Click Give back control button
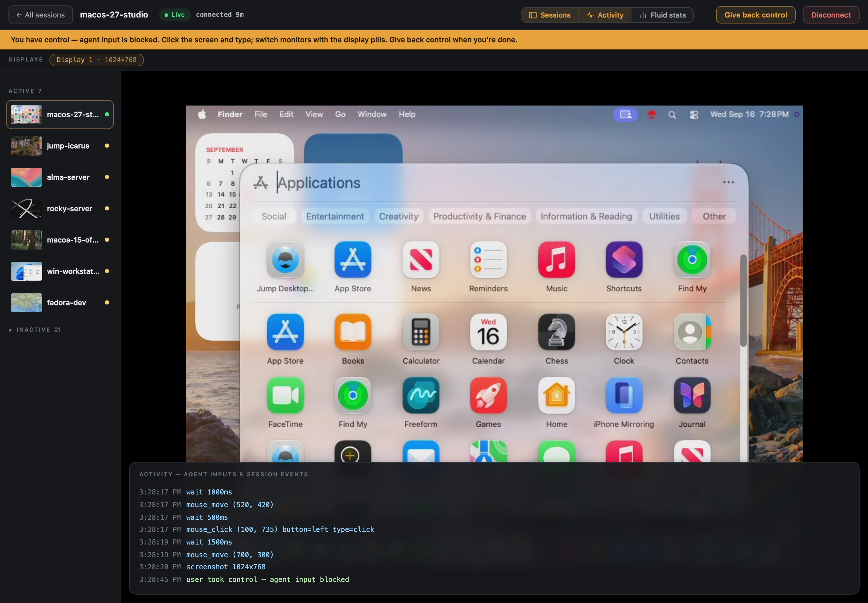Viewport: 868px width, 603px height. (x=756, y=15)
